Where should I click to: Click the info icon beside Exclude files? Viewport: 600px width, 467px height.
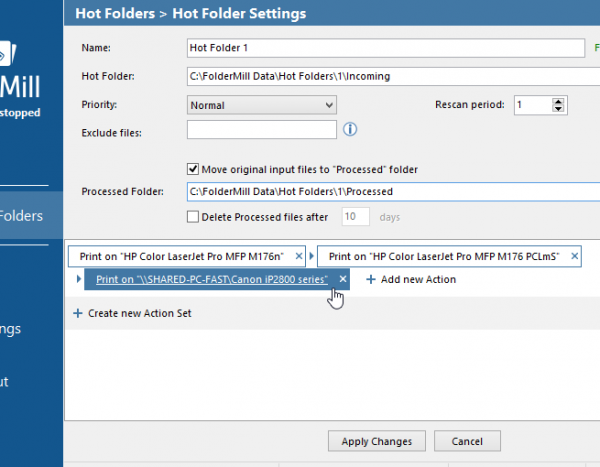click(x=350, y=129)
